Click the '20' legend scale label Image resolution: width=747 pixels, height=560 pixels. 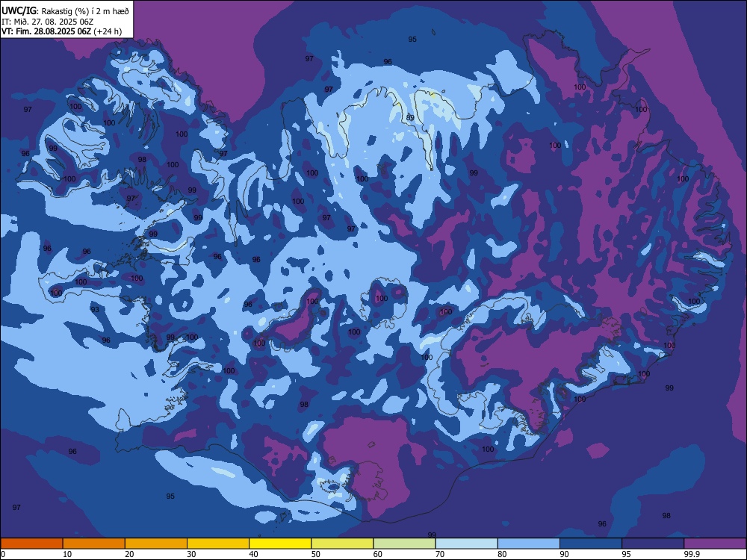point(129,554)
